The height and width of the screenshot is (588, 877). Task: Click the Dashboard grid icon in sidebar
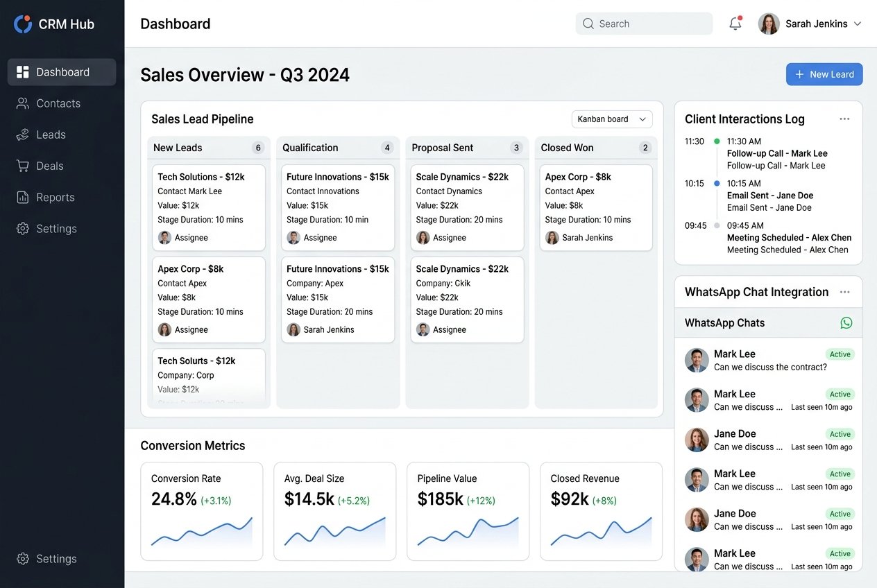[23, 72]
